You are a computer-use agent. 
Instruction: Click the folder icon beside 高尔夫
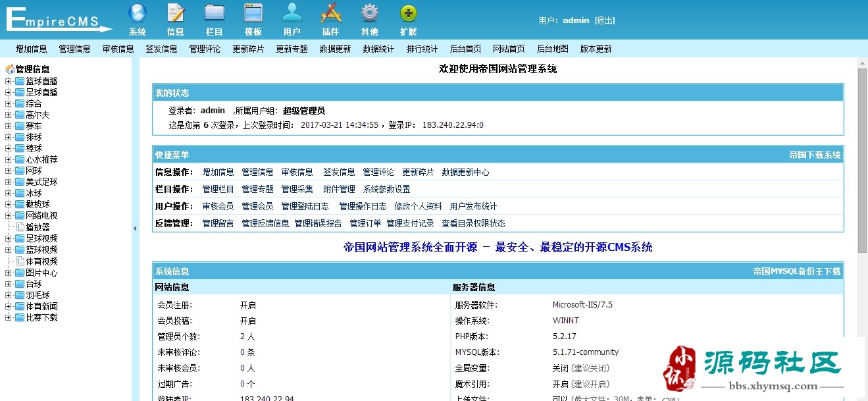(x=20, y=115)
